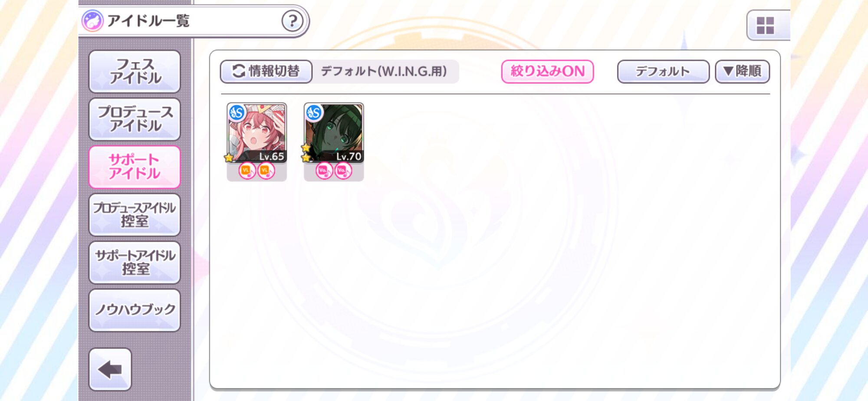
Task: Toggle the 降順 sort order
Action: click(742, 71)
